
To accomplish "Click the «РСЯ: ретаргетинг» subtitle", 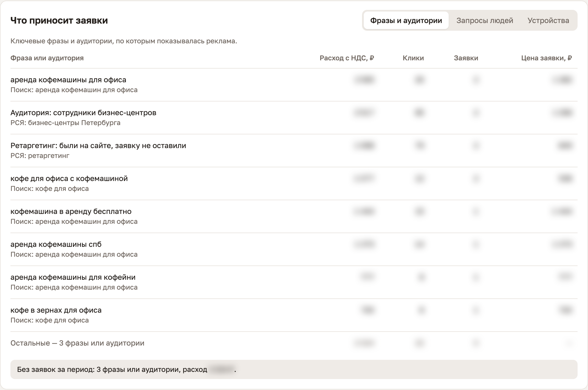I will tap(40, 156).
